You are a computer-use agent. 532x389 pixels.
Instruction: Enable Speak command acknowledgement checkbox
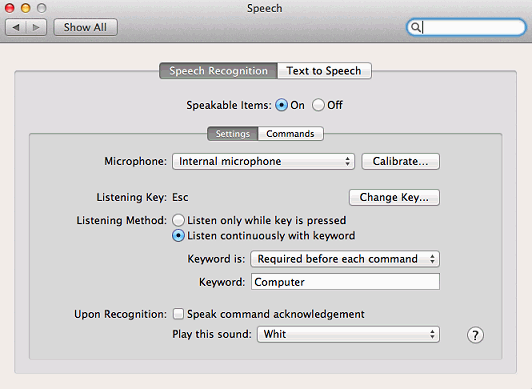click(178, 314)
